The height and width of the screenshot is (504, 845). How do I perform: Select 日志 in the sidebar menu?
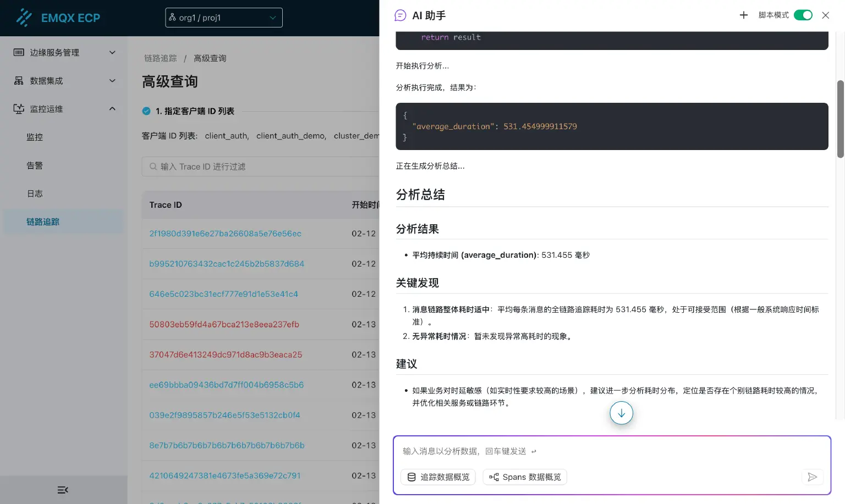click(x=35, y=193)
